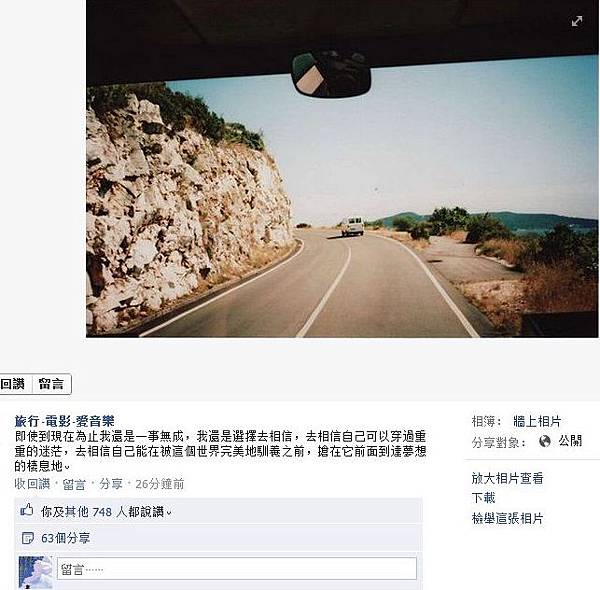Click the fullscreen expand arrows icon

pos(577,21)
